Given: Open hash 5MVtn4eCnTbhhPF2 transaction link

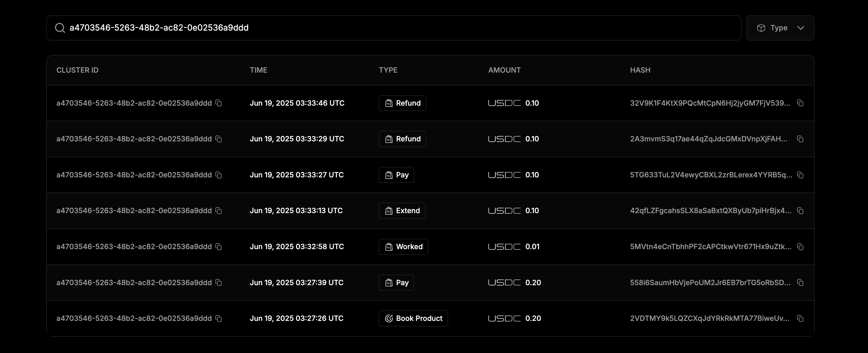Looking at the screenshot, I should [x=710, y=247].
